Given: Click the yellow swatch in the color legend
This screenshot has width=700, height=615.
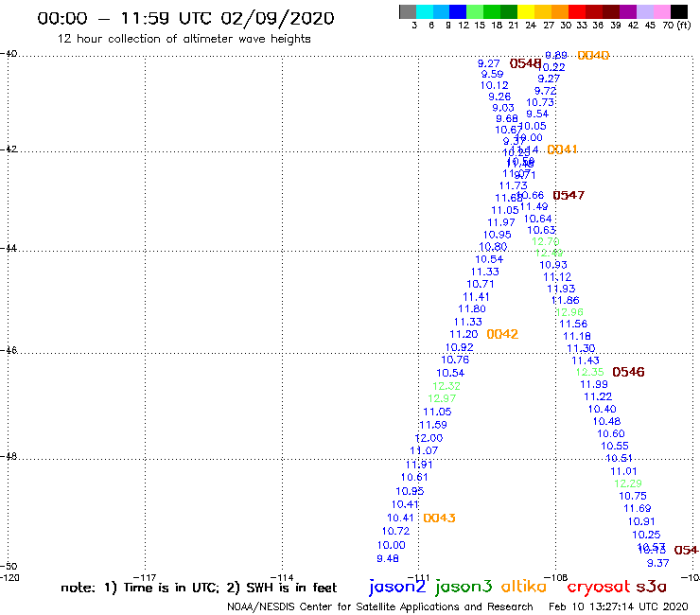Looking at the screenshot, I should (x=526, y=11).
